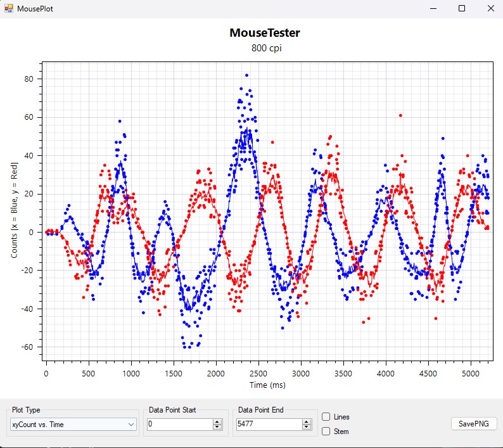Increase Data Point End using up arrow
This screenshot has width=503, height=448.
coord(307,421)
